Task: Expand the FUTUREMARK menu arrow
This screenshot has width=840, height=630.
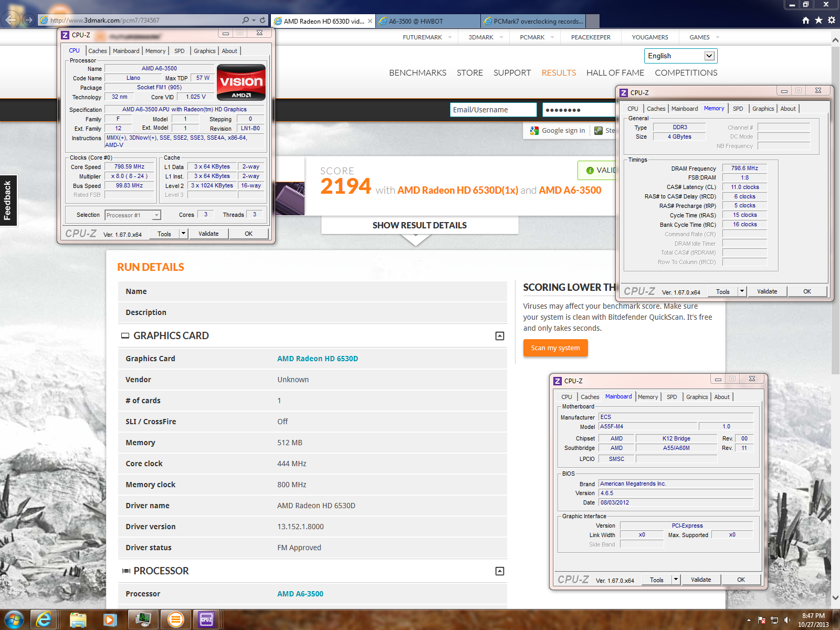Action: [450, 37]
